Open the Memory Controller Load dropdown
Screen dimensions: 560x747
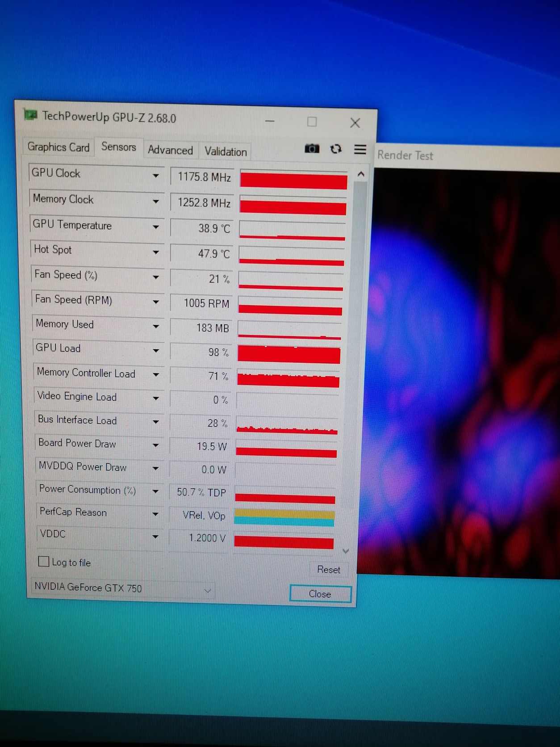click(155, 374)
